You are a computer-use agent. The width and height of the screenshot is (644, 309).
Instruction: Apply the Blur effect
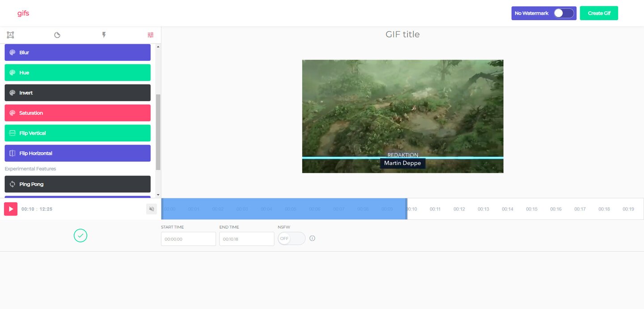point(77,52)
